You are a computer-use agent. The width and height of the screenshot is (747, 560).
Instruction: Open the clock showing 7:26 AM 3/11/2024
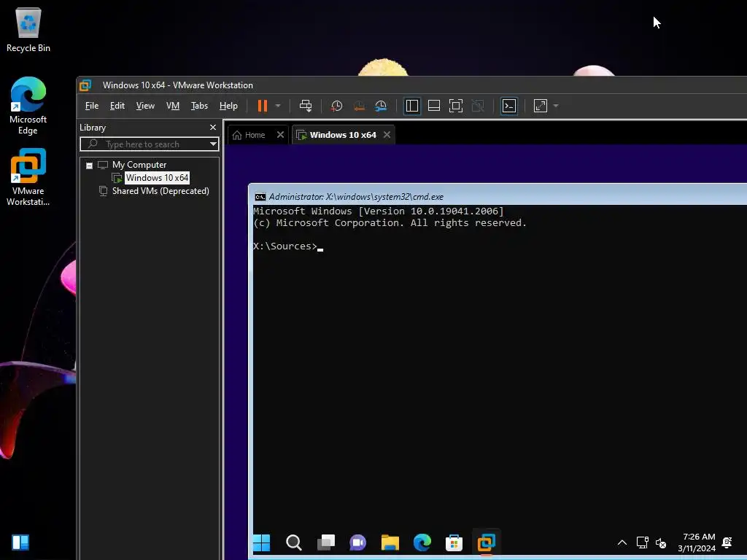point(697,542)
